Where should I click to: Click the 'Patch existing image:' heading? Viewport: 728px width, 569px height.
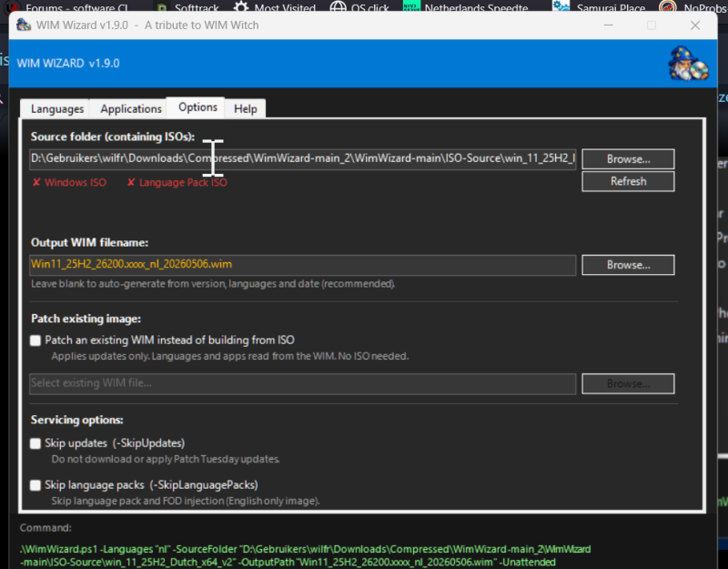pos(86,319)
